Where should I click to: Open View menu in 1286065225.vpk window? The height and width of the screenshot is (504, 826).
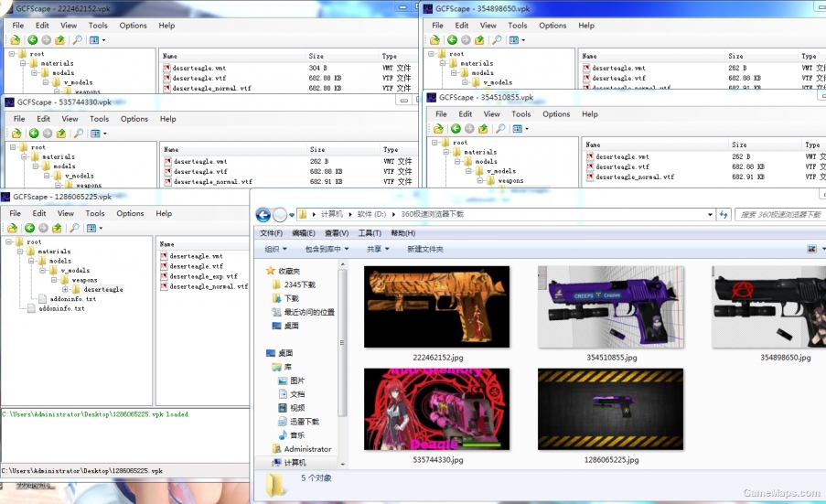tap(65, 213)
